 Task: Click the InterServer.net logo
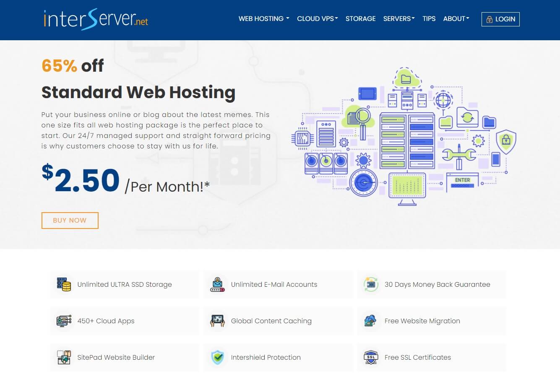pyautogui.click(x=96, y=19)
